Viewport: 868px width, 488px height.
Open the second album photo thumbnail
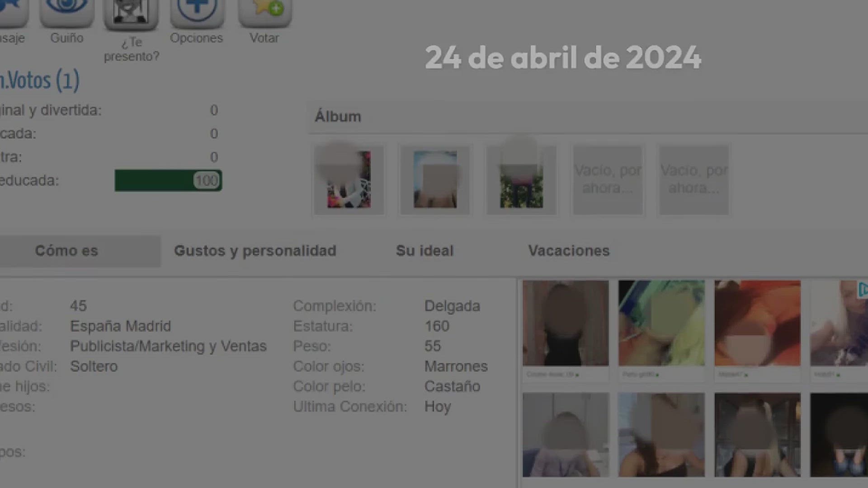point(435,179)
